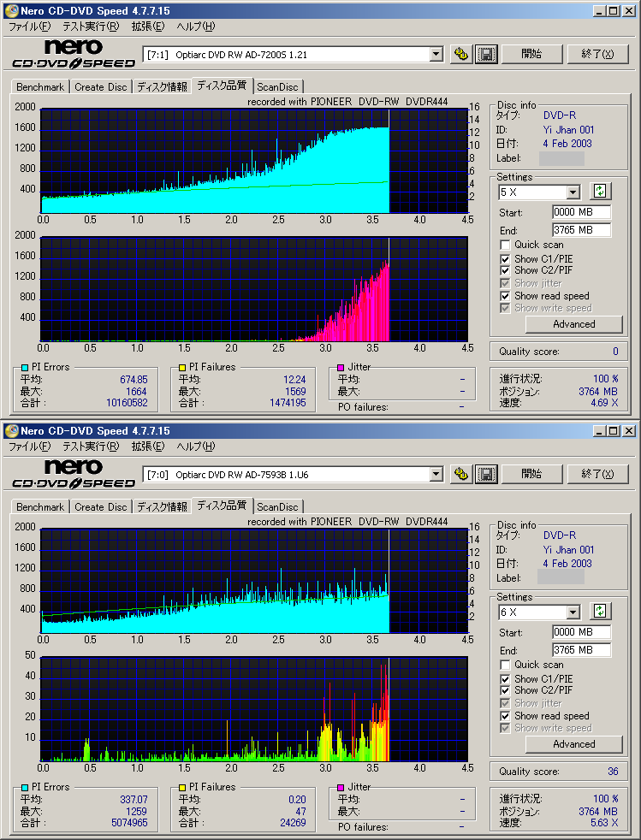Toggle Show C1/PIE in the 6 X window
Image resolution: width=641 pixels, height=840 pixels.
tap(505, 678)
